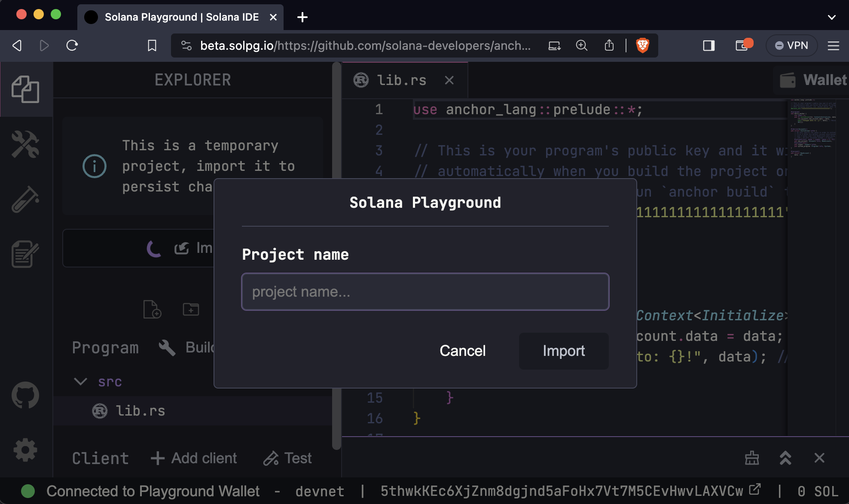Toggle the VPN button in toolbar
Viewport: 849px width, 504px height.
pos(791,46)
